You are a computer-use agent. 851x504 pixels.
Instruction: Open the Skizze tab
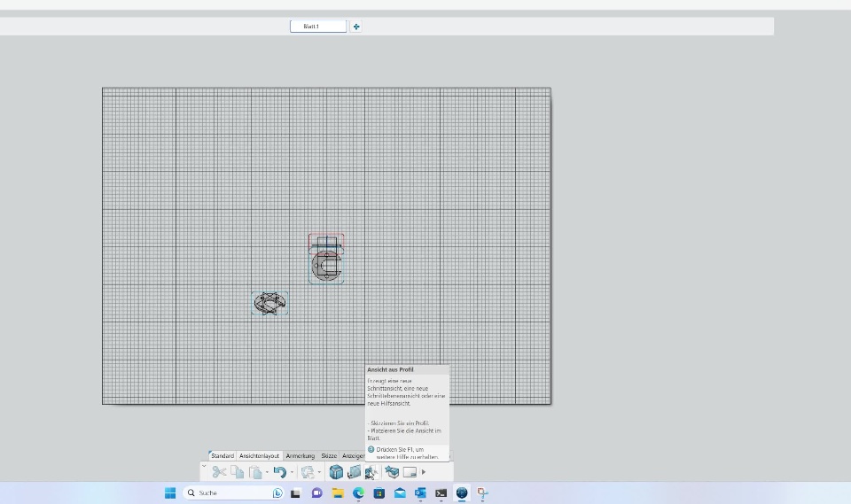329,455
